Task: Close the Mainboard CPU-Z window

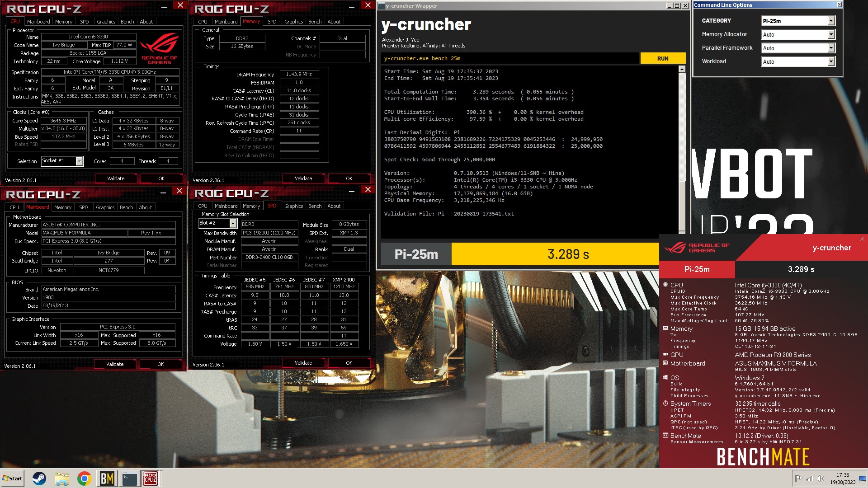Action: 179,191
